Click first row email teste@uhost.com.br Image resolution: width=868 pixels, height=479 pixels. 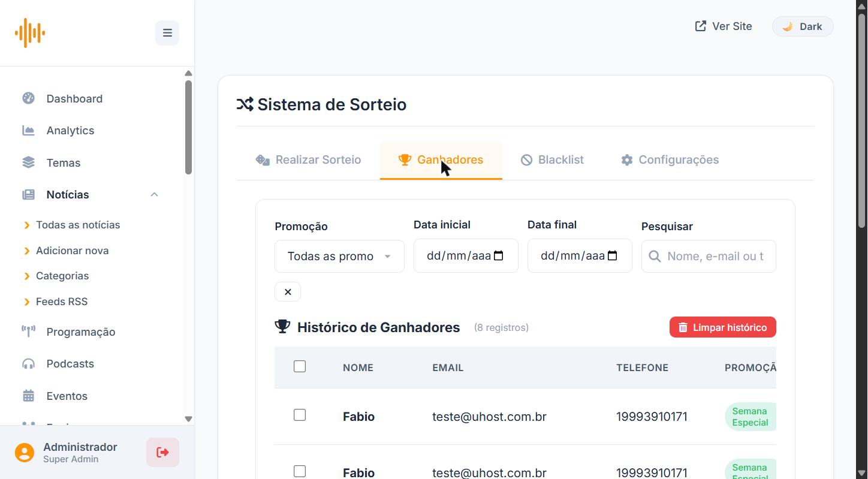click(x=489, y=417)
